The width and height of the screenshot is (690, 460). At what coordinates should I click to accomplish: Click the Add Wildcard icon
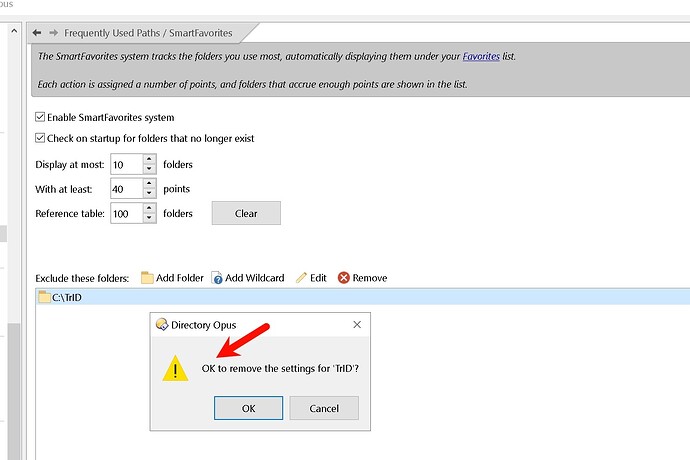coord(216,277)
